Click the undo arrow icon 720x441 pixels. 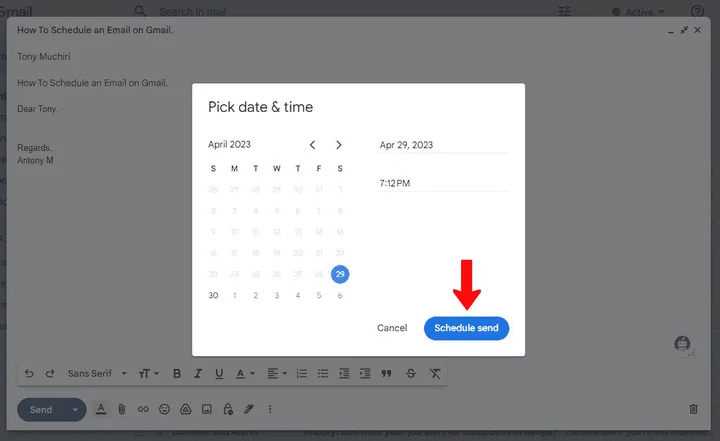pyautogui.click(x=29, y=374)
